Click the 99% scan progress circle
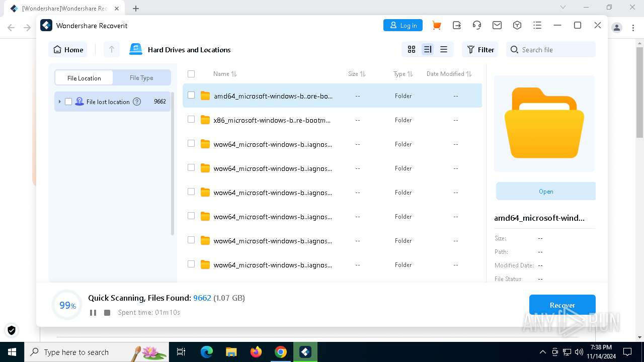 tap(67, 305)
